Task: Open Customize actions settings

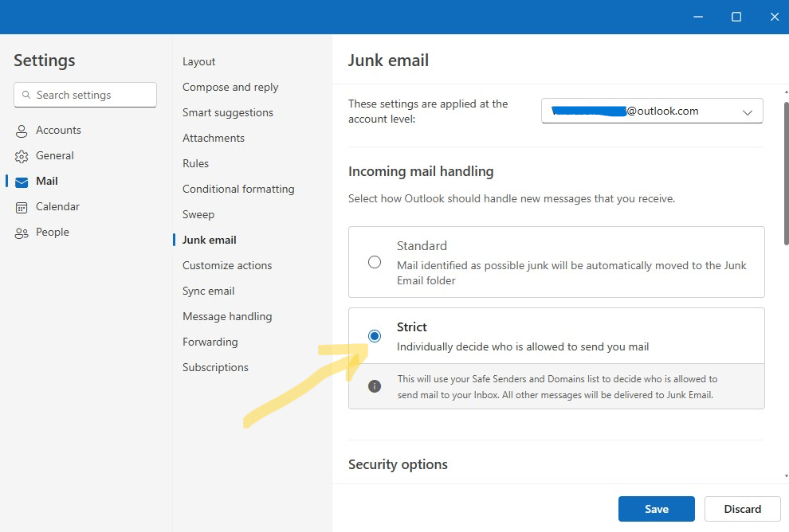Action: 227,265
